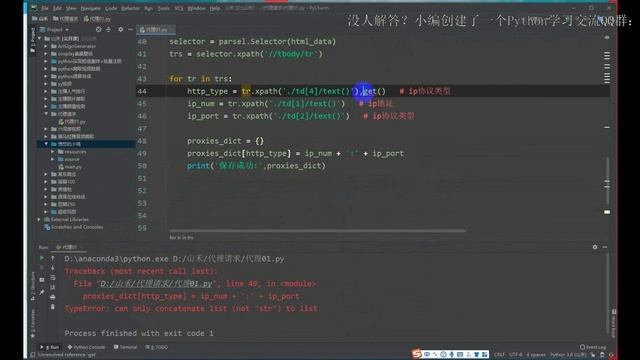Click CRLF line separator in status bar

(499, 355)
